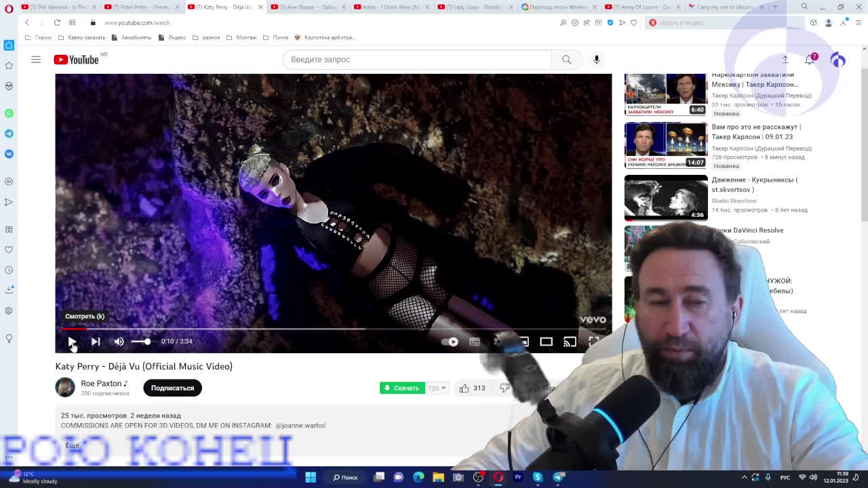Image resolution: width=868 pixels, height=488 pixels.
Task: Open YouTube hamburger guide menu
Action: coord(36,60)
